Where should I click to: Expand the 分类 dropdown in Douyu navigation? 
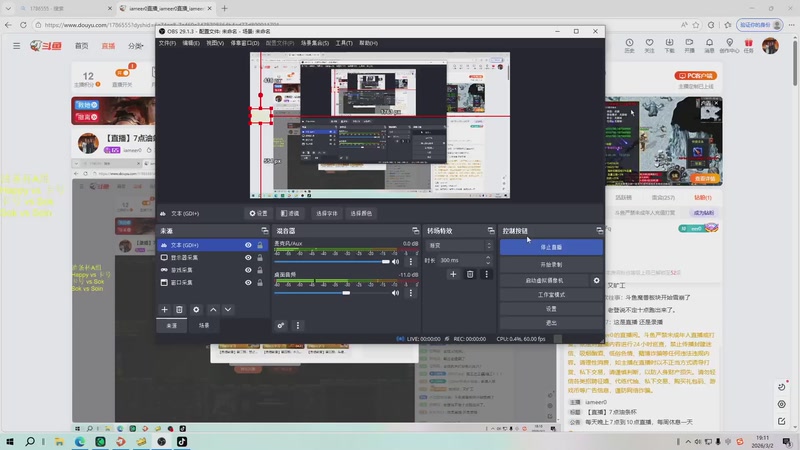pyautogui.click(x=136, y=46)
